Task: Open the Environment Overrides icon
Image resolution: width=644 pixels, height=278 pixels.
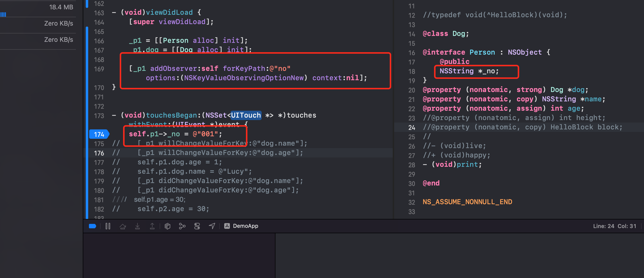Action: (197, 226)
